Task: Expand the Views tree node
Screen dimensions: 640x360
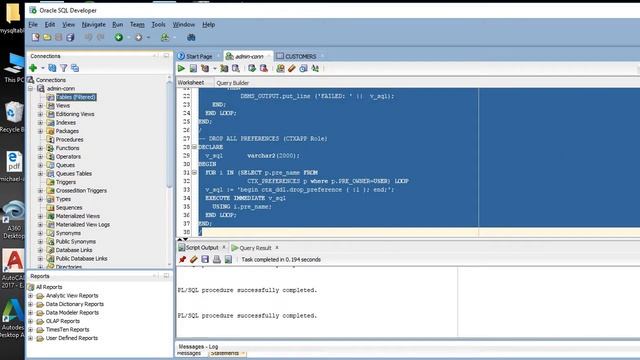Action: [x=40, y=106]
